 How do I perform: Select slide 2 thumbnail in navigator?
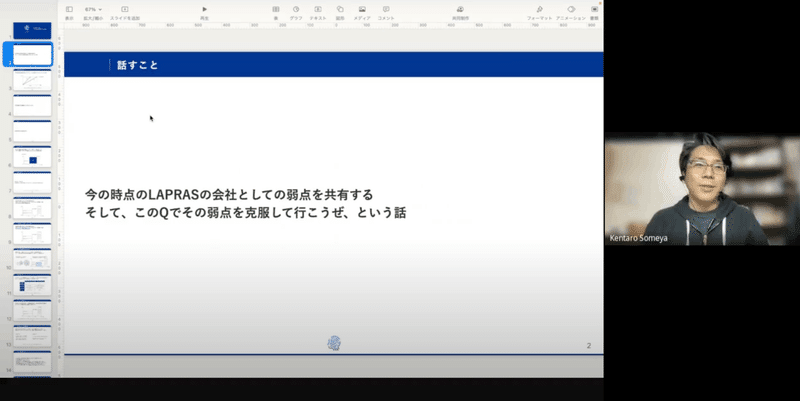pos(32,55)
